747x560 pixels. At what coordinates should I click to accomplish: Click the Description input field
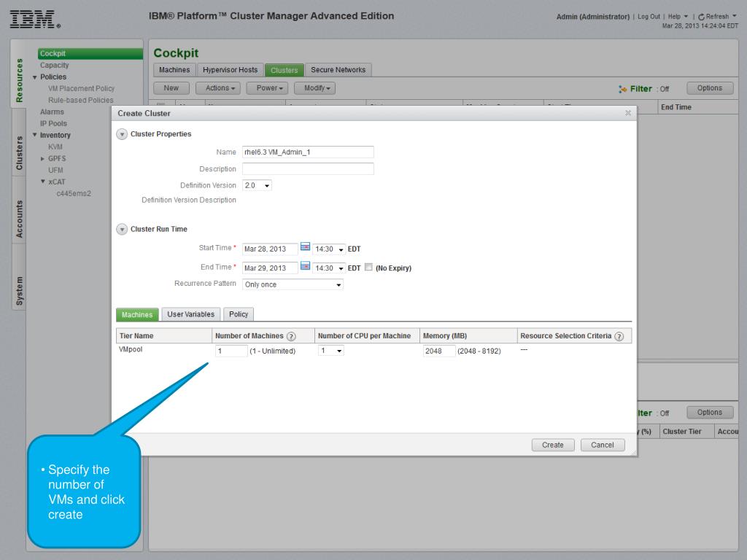point(308,168)
